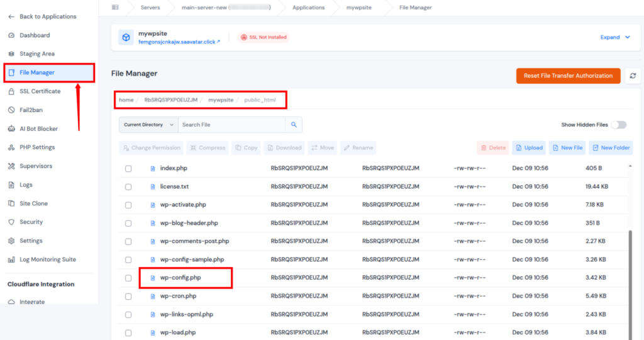Click the Search File input field
644x340 pixels.
pos(231,125)
